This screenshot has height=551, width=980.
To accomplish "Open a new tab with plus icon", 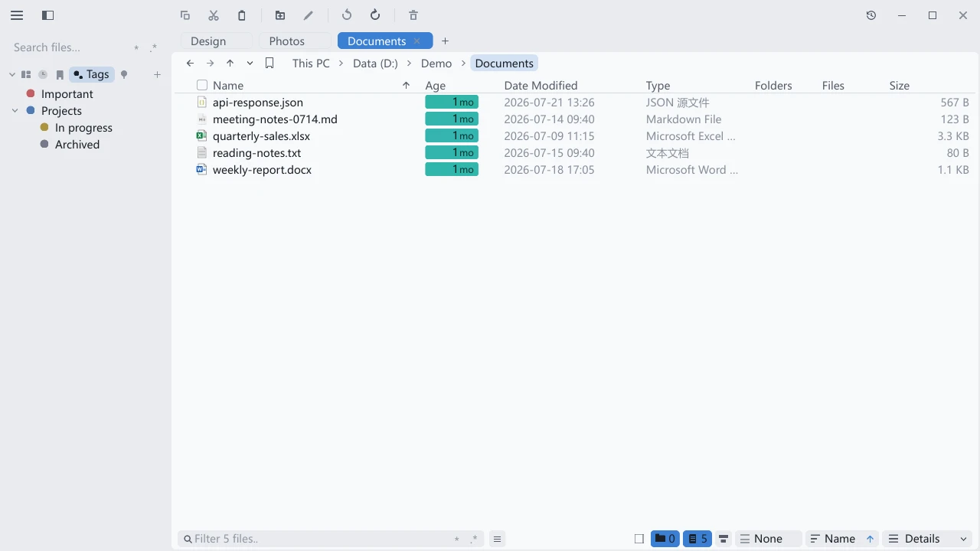I will pyautogui.click(x=445, y=41).
